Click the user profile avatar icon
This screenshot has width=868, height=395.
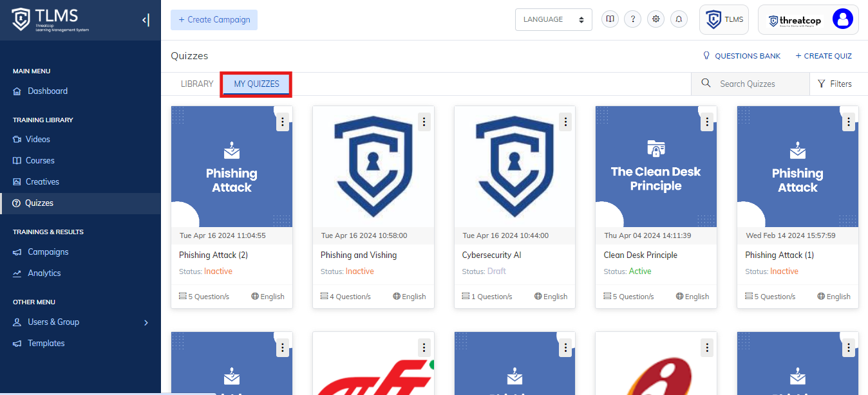coord(842,19)
